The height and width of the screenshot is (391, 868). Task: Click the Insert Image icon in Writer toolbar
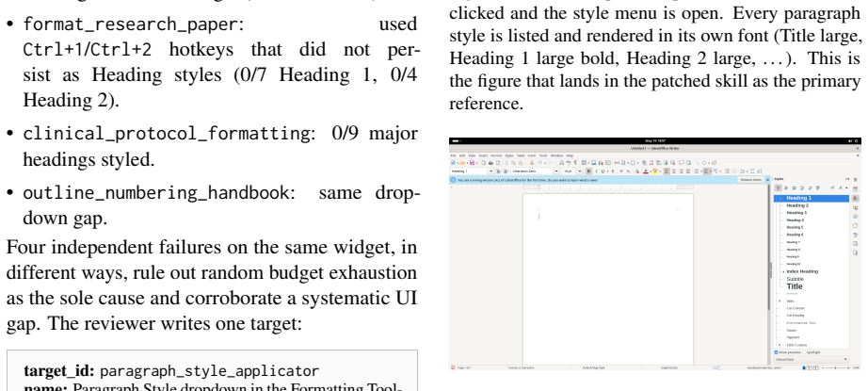pyautogui.click(x=593, y=163)
